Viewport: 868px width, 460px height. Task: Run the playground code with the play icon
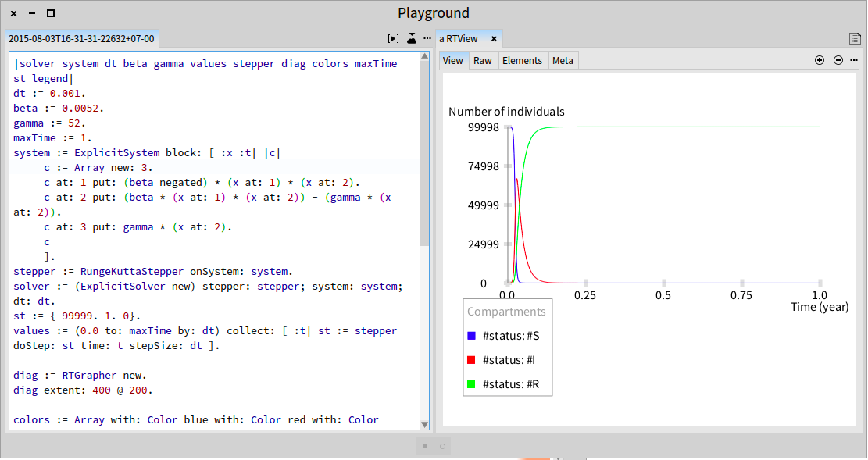(393, 39)
